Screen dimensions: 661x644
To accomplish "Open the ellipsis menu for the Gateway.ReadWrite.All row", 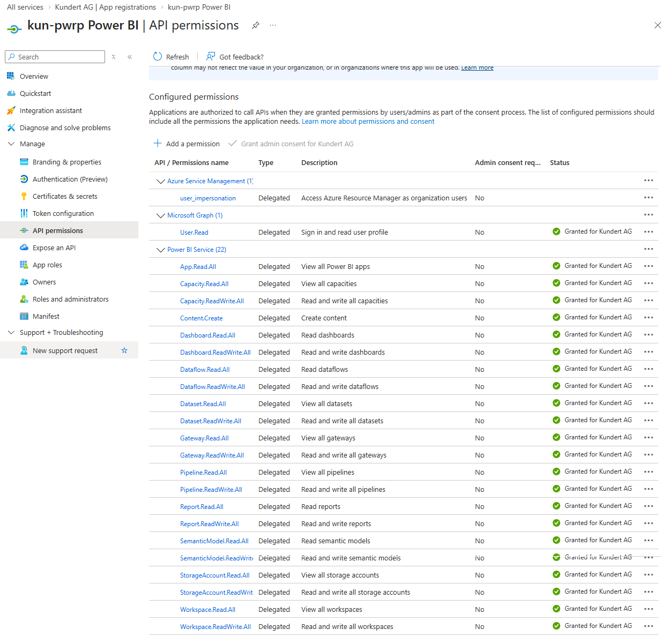I will pos(649,455).
